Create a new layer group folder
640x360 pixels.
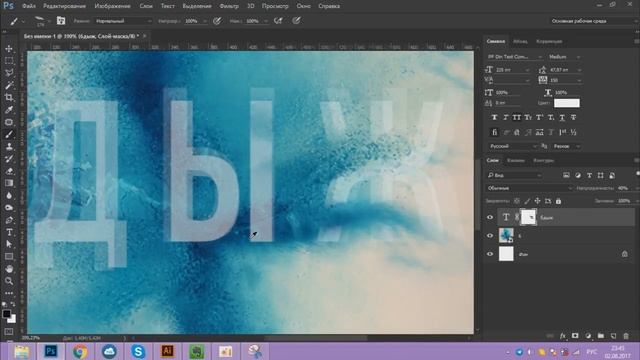[x=600, y=336]
